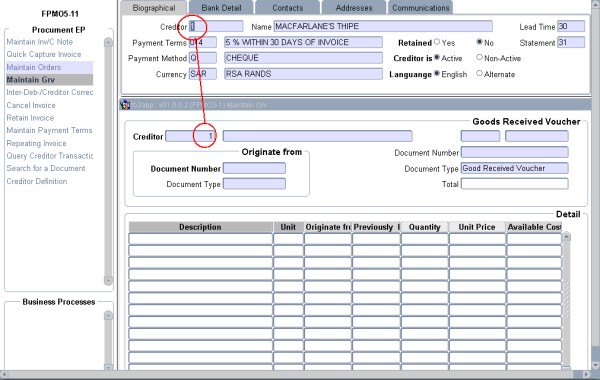600x380 pixels.
Task: Click the Quantity column header
Action: tap(424, 227)
